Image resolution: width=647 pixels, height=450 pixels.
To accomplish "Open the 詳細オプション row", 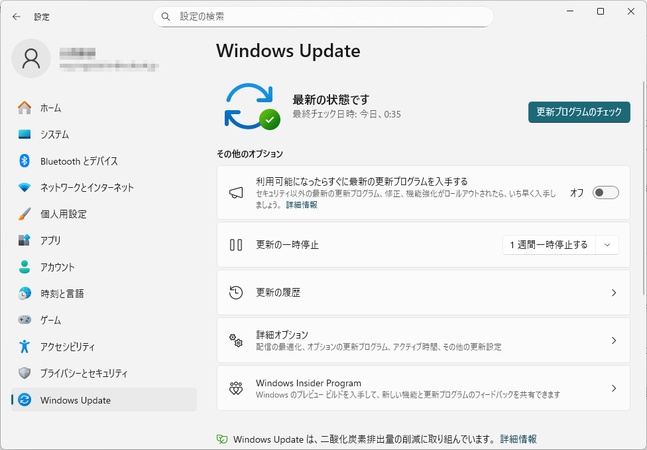I will pos(423,340).
